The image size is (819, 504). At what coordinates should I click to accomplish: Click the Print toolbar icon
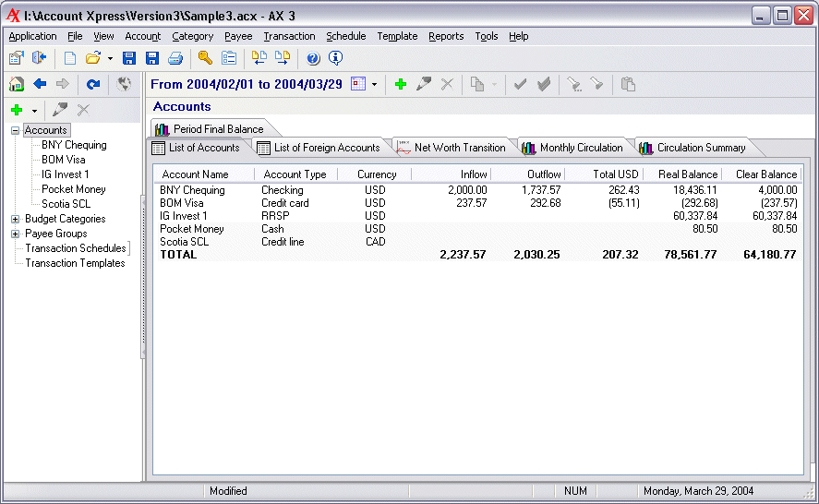[175, 58]
